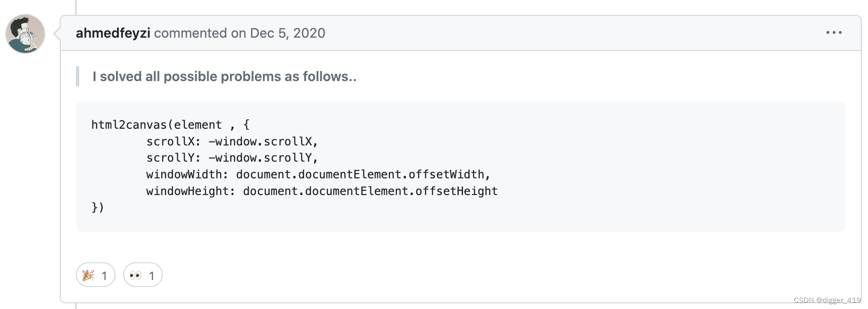The image size is (868, 309).
Task: Click the commented header bar of the comment
Action: tap(430, 33)
